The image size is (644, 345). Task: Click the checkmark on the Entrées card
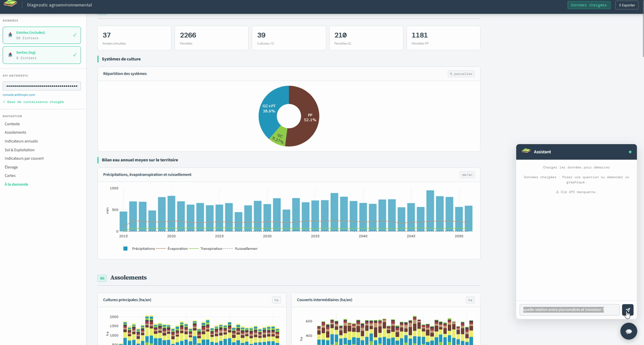pyautogui.click(x=74, y=35)
